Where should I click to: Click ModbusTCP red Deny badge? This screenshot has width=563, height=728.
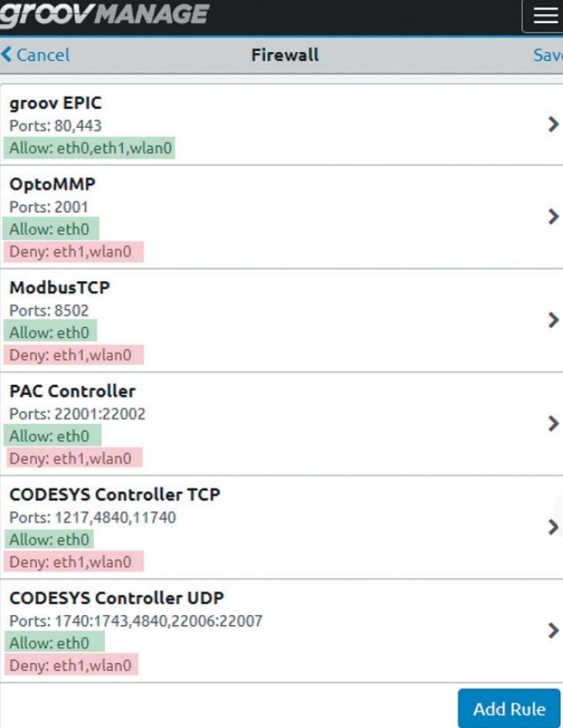pyautogui.click(x=73, y=355)
